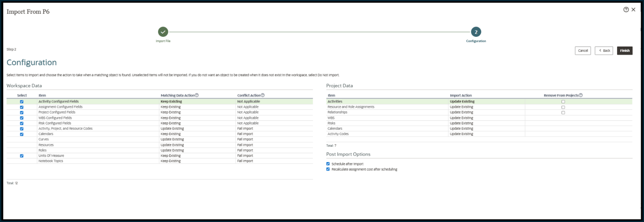Click the Cancel button
The width and height of the screenshot is (644, 222).
(x=583, y=51)
